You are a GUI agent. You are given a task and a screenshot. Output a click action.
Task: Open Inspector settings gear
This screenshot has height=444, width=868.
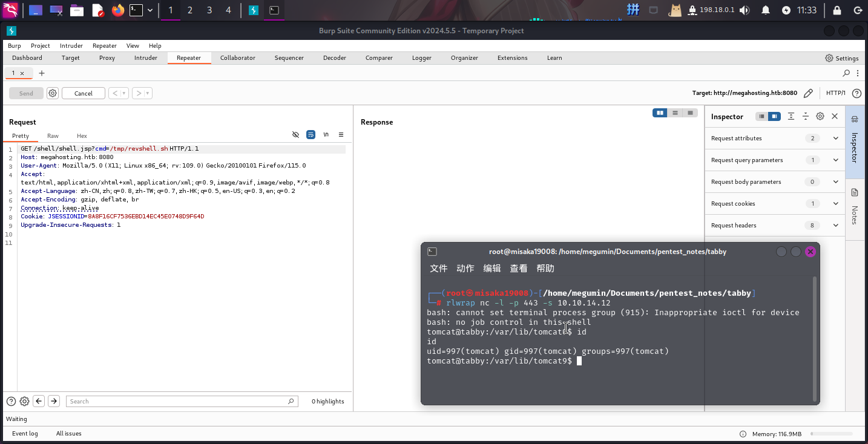pyautogui.click(x=820, y=116)
